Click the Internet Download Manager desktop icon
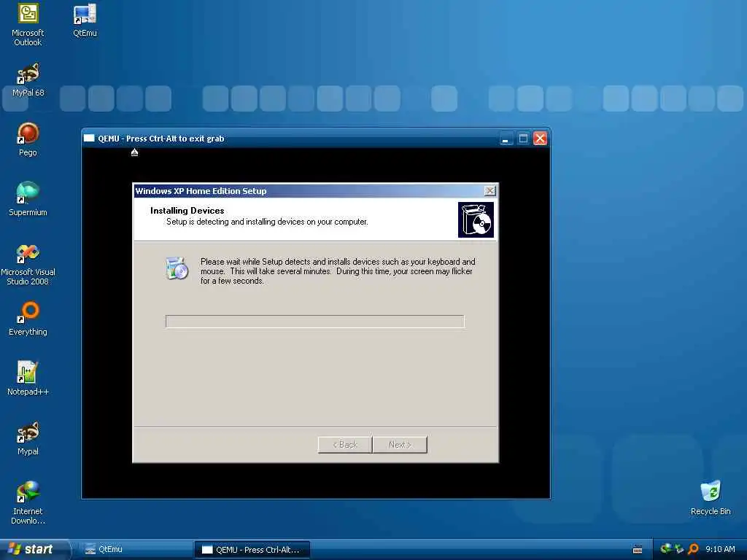The width and height of the screenshot is (747, 560). click(28, 503)
